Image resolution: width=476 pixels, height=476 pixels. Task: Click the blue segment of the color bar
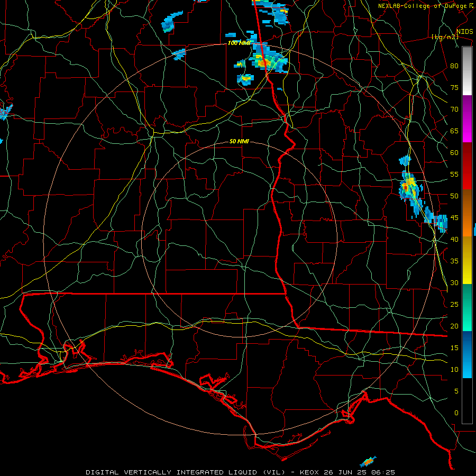pyautogui.click(x=467, y=354)
